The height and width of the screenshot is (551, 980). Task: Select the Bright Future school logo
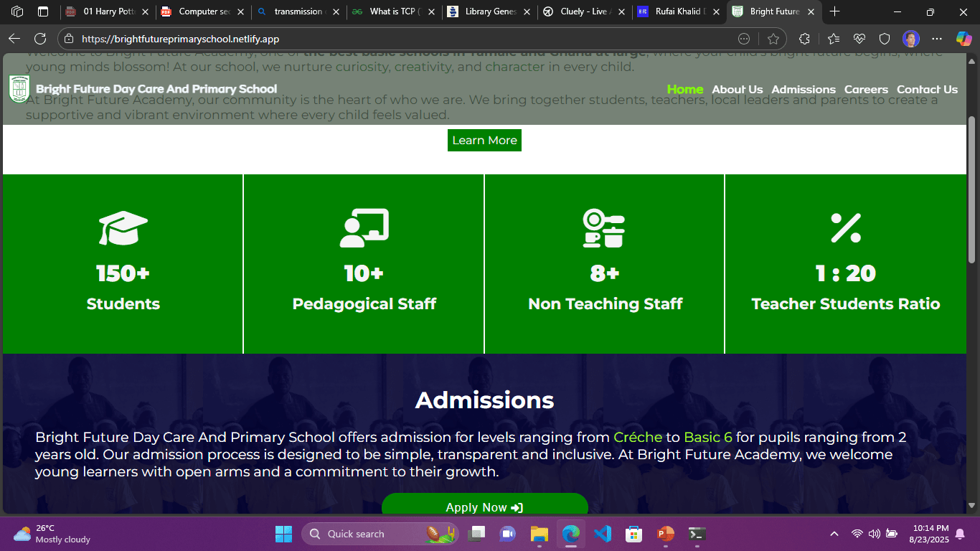tap(18, 88)
